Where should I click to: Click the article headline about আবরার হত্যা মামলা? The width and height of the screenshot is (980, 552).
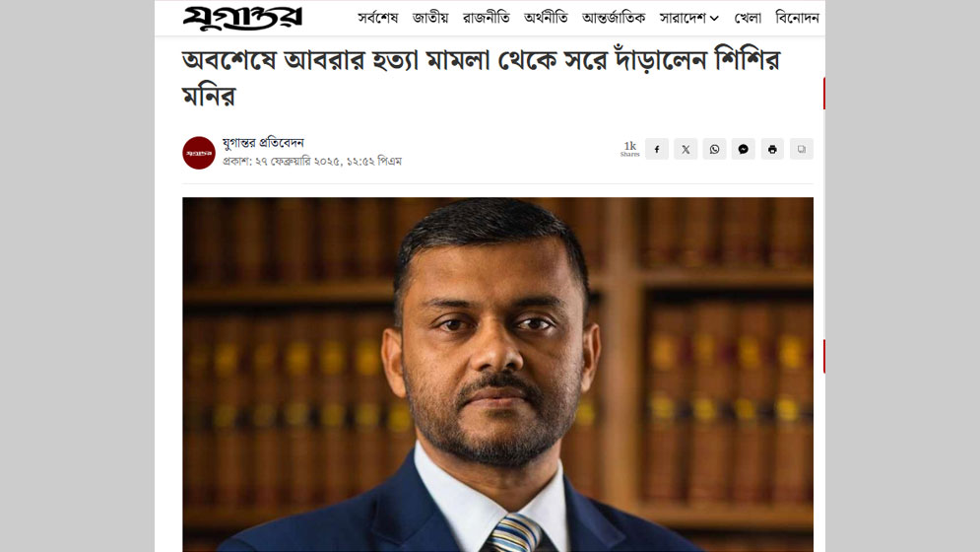482,78
